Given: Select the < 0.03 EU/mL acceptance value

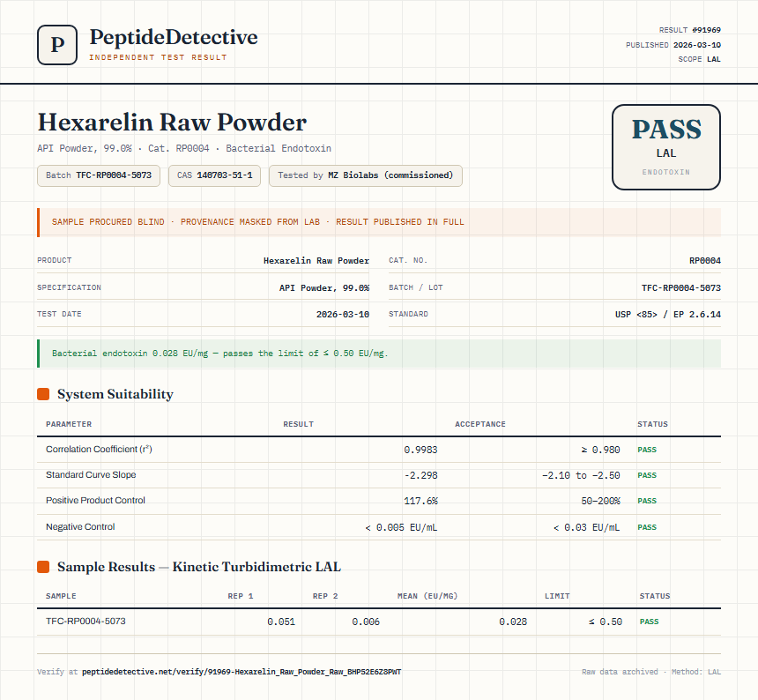Looking at the screenshot, I should pos(586,527).
